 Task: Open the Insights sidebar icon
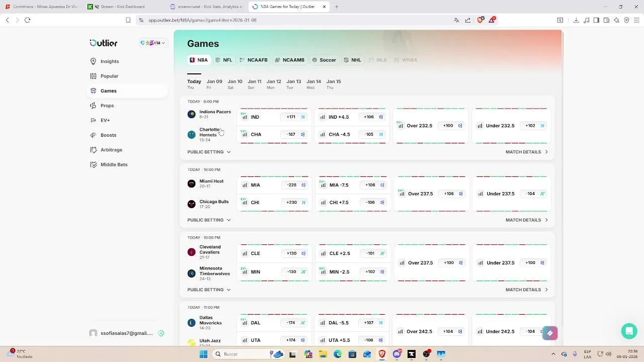point(93,61)
